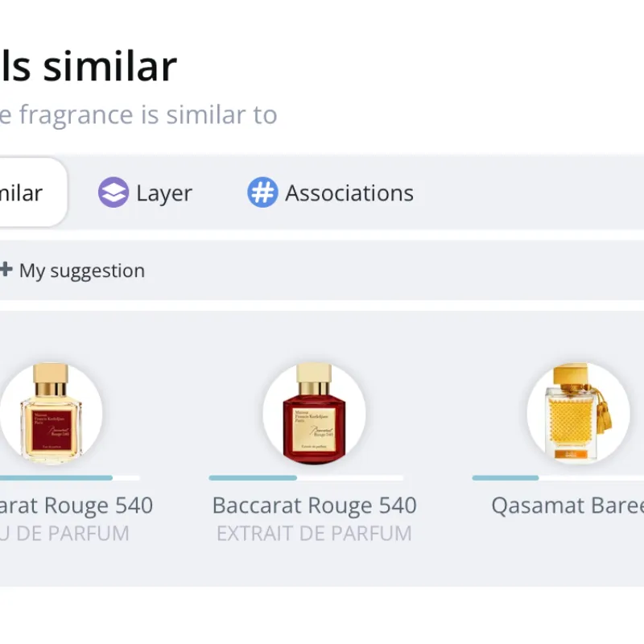Switch to the Layer tab label

pyautogui.click(x=164, y=193)
